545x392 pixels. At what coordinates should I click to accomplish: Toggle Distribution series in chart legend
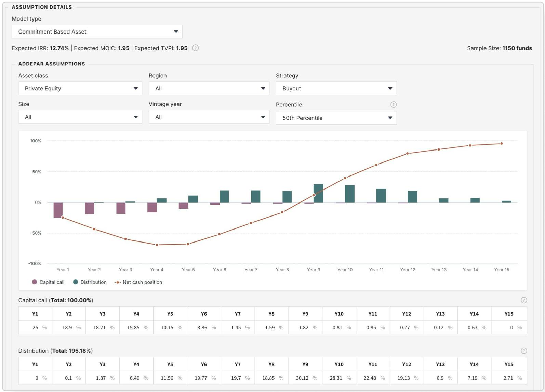[90, 282]
